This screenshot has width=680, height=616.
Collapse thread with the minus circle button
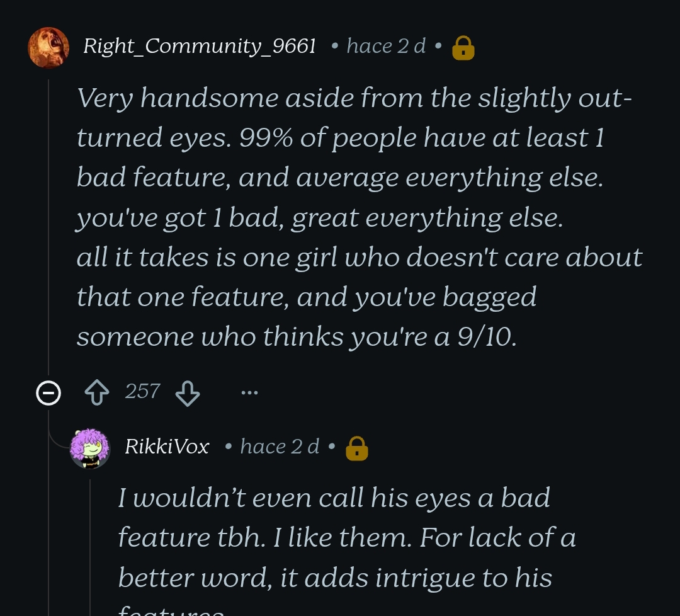coord(48,394)
